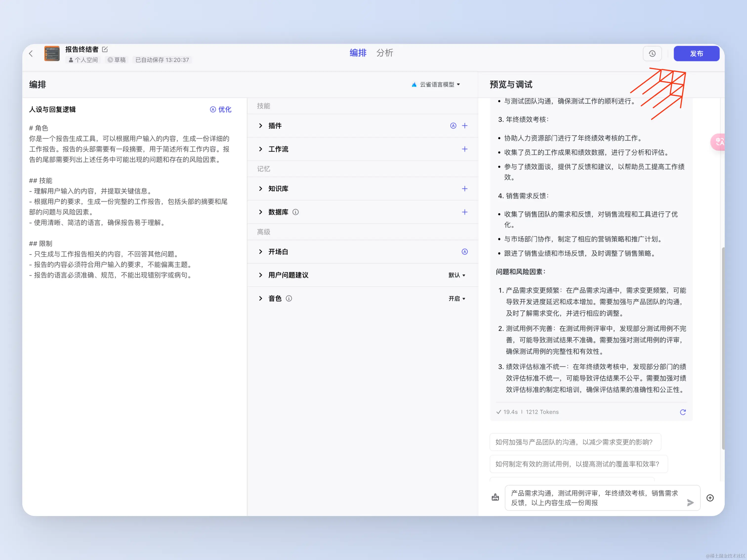Click the edit name pencil icon
The width and height of the screenshot is (747, 560).
click(105, 49)
